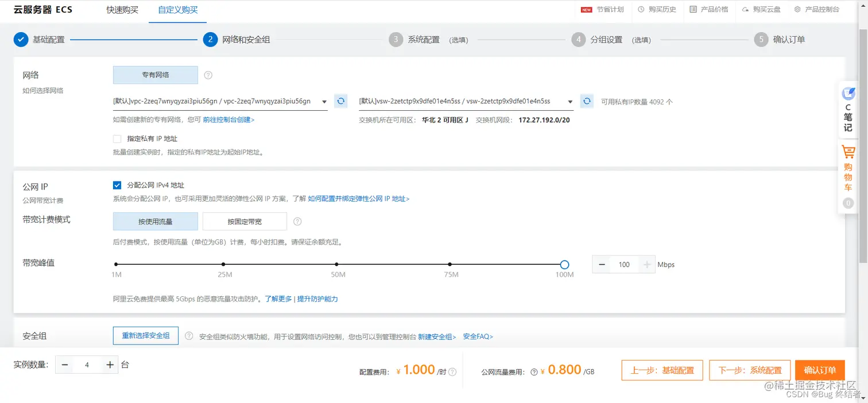This screenshot has width=868, height=403.
Task: Click the 购买历史 clock icon
Action: (x=641, y=10)
